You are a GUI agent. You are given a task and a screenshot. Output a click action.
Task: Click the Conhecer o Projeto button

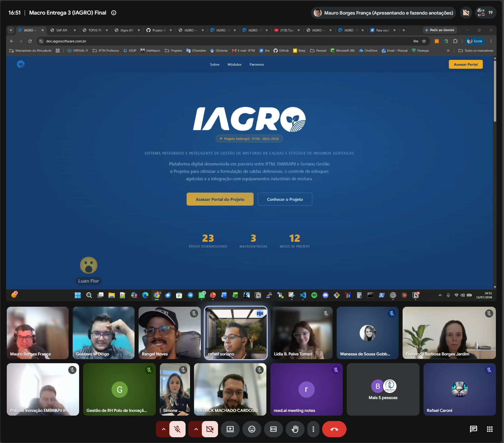click(x=285, y=199)
